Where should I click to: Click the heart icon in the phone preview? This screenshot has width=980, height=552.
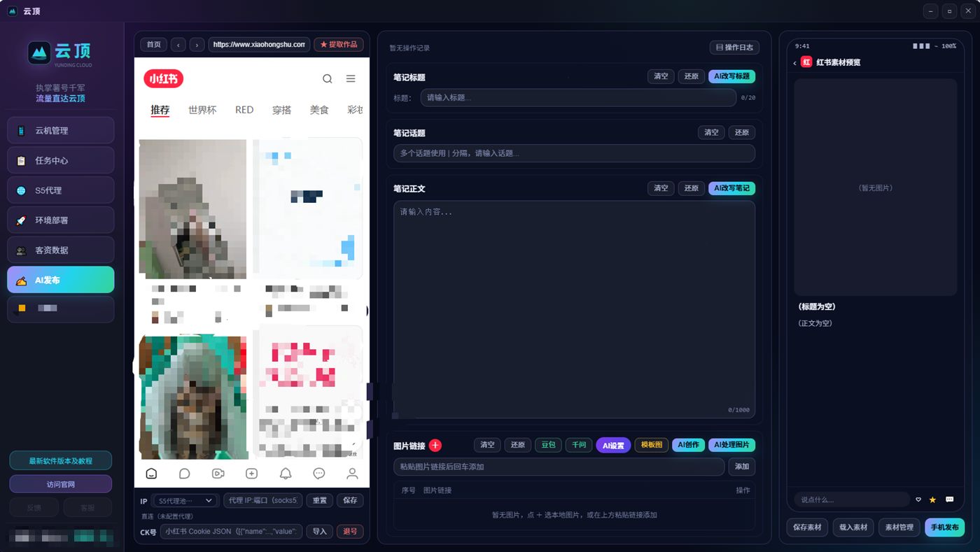[918, 500]
